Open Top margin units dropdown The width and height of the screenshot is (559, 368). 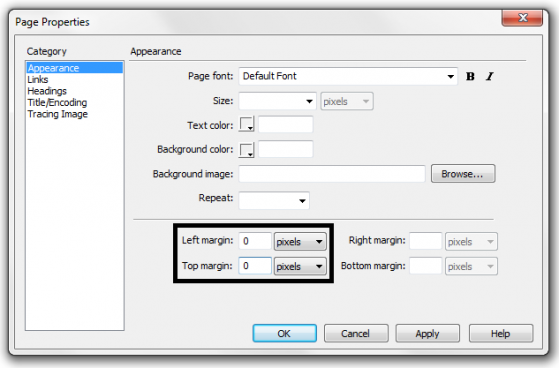pos(300,266)
